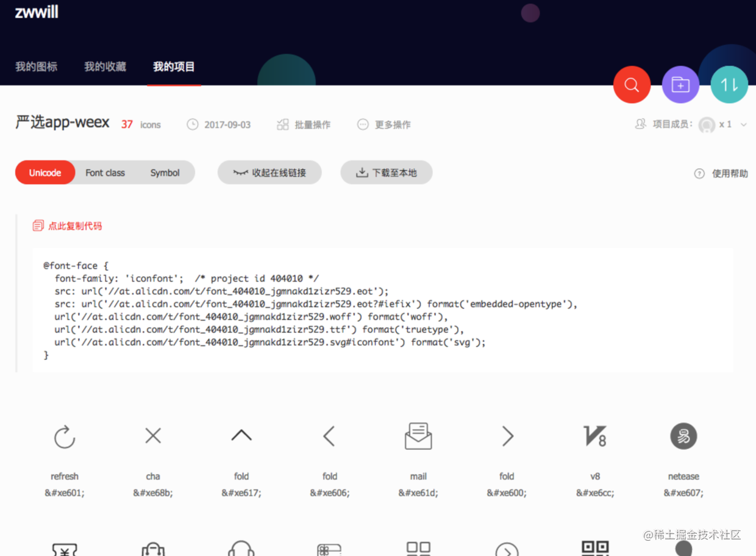The width and height of the screenshot is (756, 556).
Task: Click 收起在线链接 button
Action: coord(269,173)
